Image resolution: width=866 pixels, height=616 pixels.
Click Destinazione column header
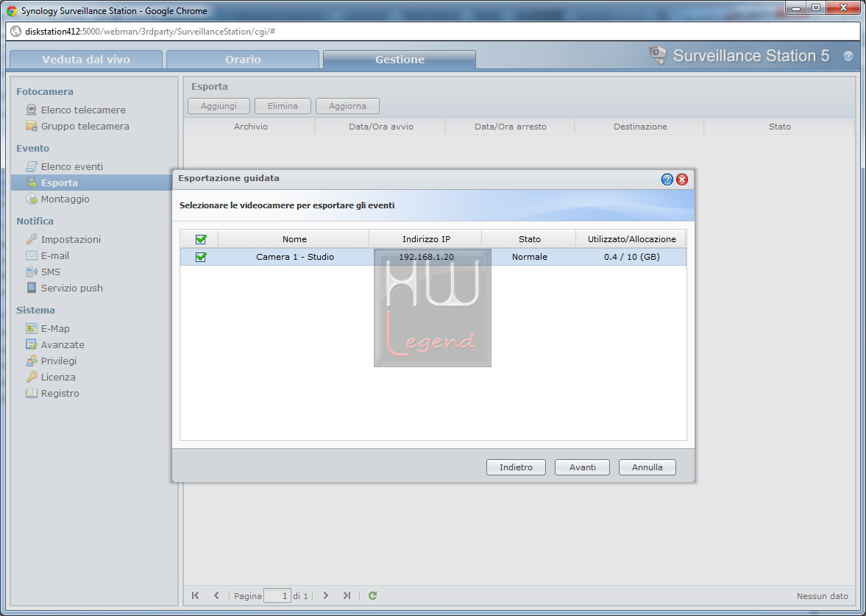640,127
